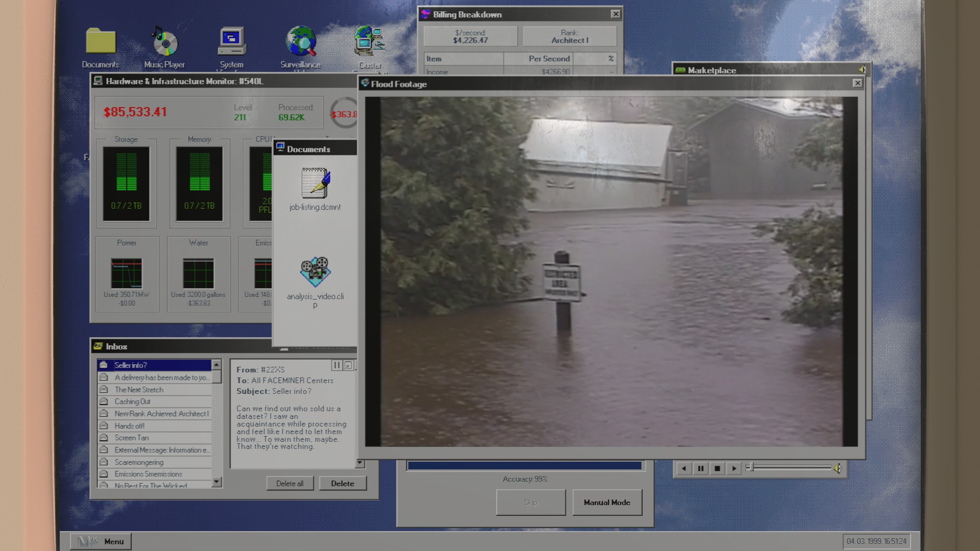Stop the music player playback
980x551 pixels.
click(717, 468)
